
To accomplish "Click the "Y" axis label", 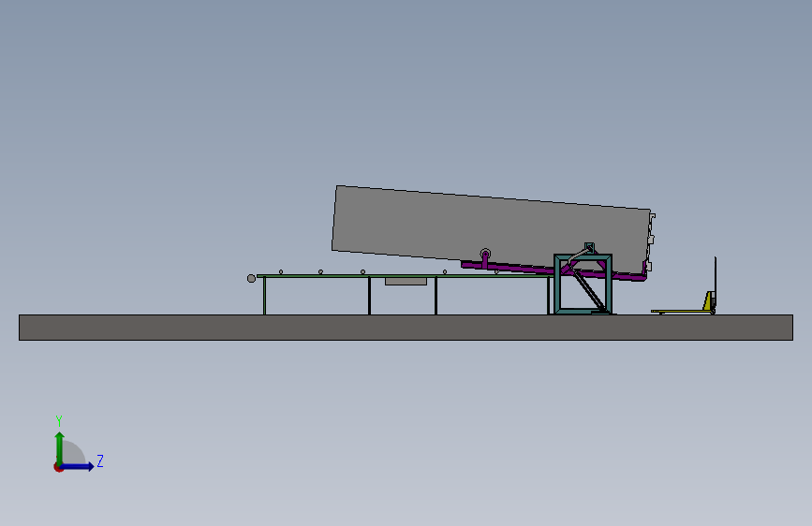I will point(59,421).
